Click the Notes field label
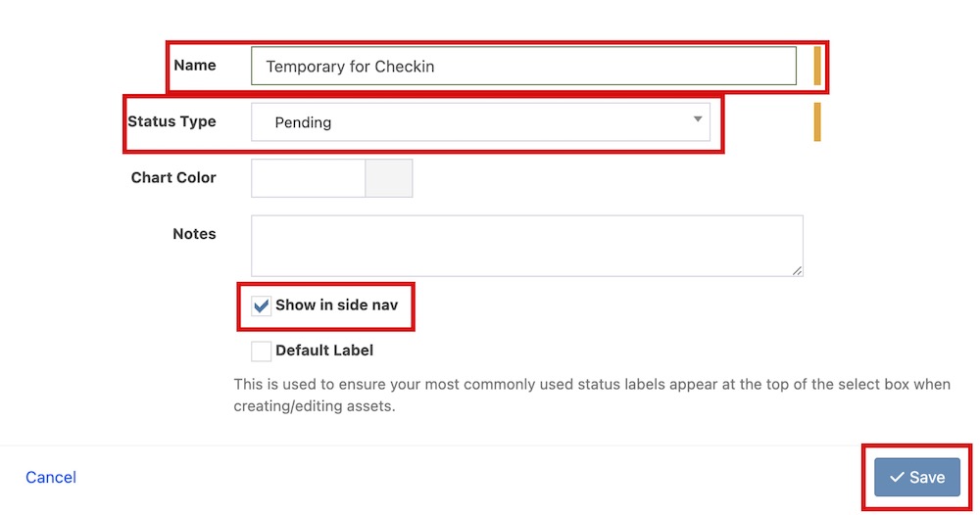This screenshot has height=515, width=980. pos(194,234)
